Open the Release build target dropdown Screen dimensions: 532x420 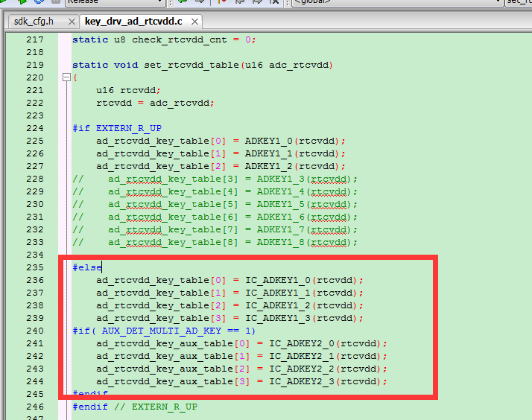point(115,2)
